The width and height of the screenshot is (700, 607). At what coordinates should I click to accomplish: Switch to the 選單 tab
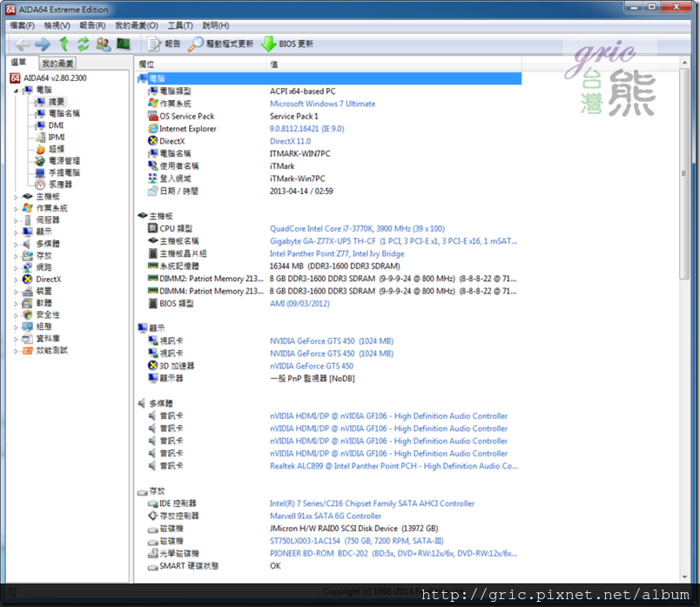pyautogui.click(x=19, y=62)
